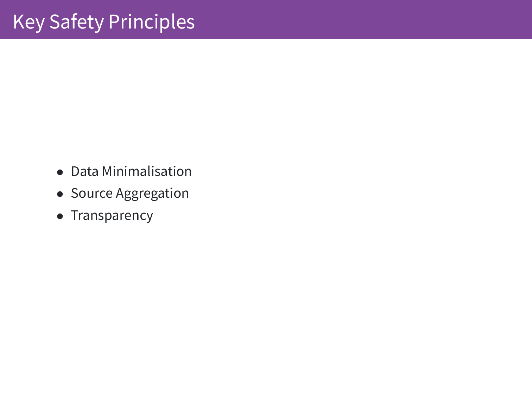532x399 pixels.
Task: Click the bullet dot before "Data Minimalisation"
Action: [x=60, y=172]
